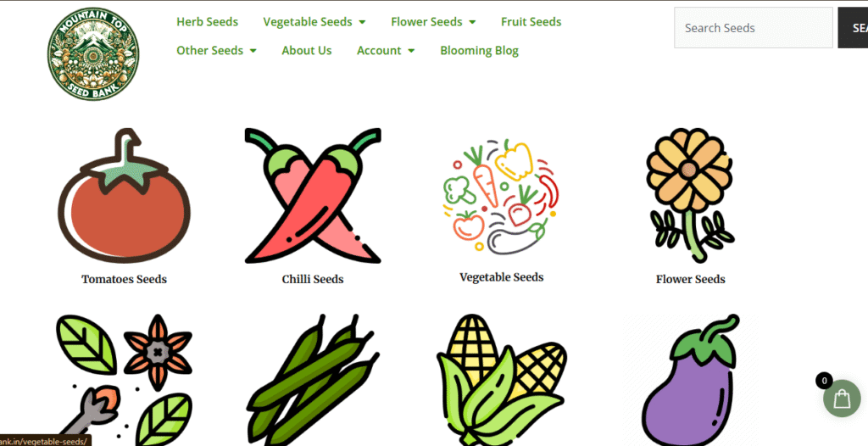
Task: Focus the Search Seeds input field
Action: point(754,28)
